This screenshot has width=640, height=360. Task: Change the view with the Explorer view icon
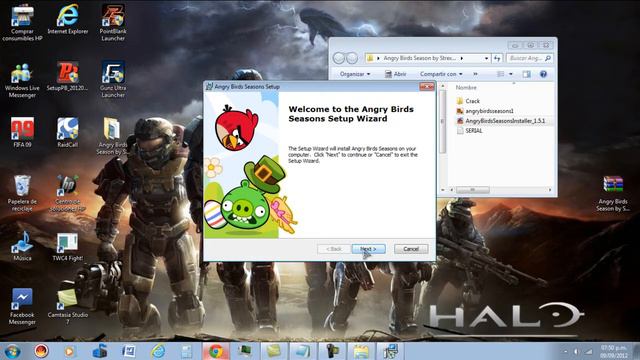coord(500,74)
